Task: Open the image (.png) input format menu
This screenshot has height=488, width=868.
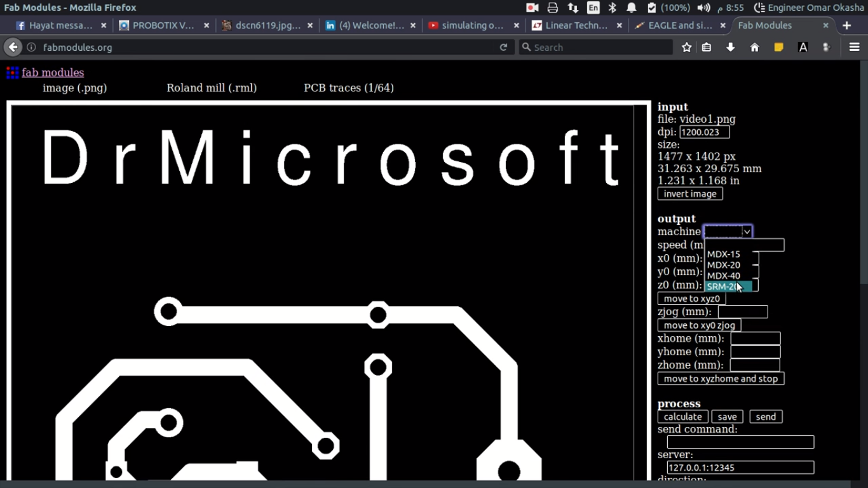Action: pyautogui.click(x=75, y=88)
